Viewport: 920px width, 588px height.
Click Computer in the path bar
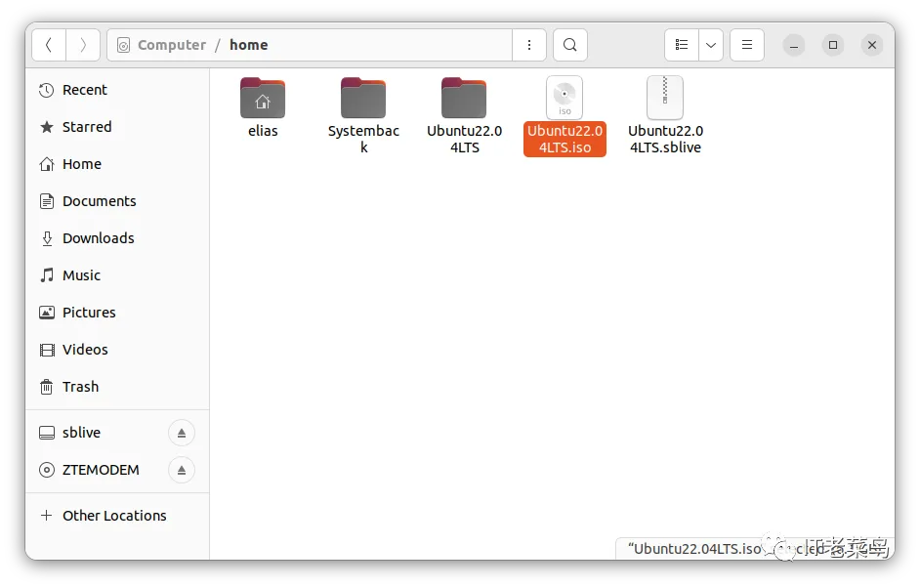[x=172, y=45]
